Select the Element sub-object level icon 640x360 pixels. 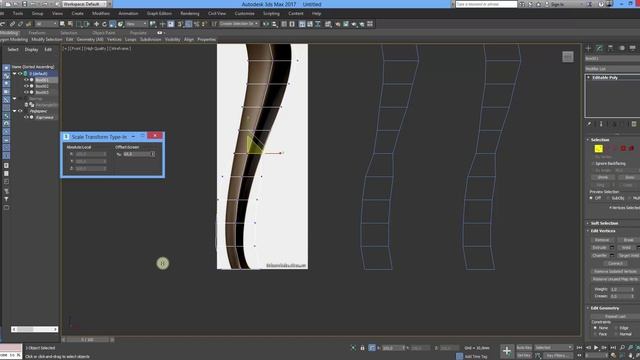coord(631,149)
